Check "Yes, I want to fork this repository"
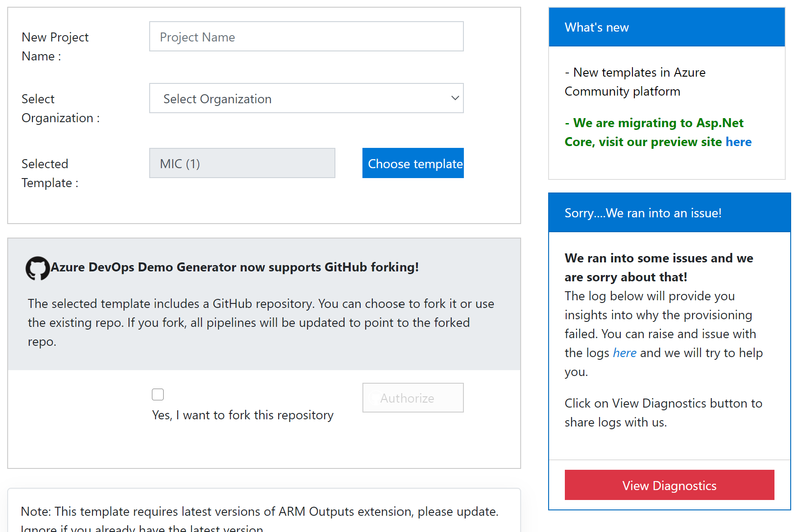 [x=158, y=394]
